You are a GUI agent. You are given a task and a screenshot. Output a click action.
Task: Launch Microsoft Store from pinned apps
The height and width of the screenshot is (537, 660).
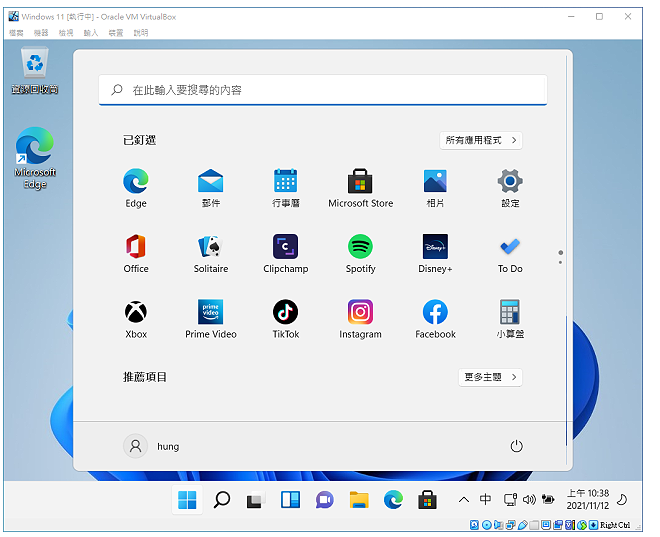(360, 189)
